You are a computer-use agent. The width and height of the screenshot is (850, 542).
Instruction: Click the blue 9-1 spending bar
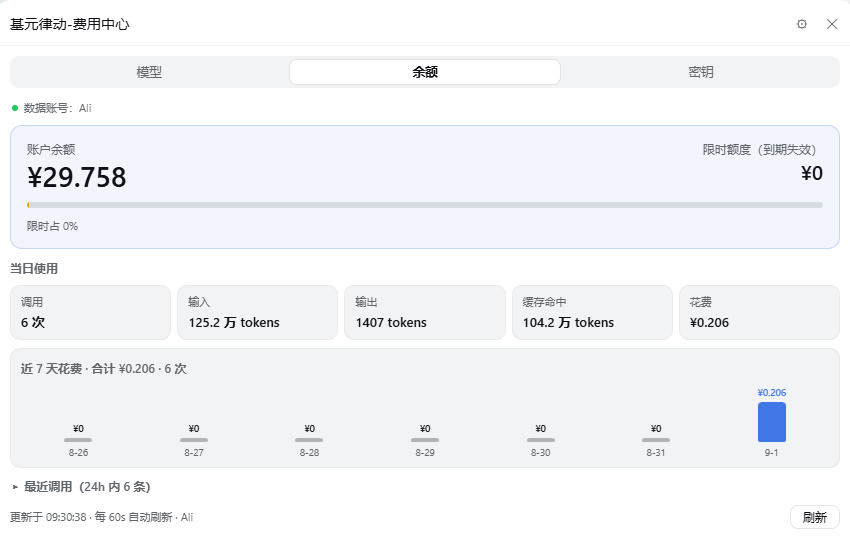tap(771, 422)
